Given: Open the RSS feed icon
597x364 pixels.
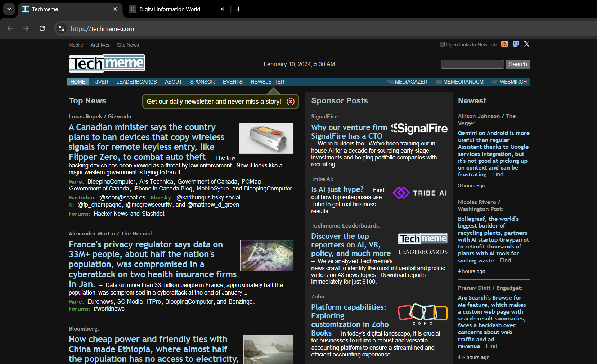Looking at the screenshot, I should point(504,44).
